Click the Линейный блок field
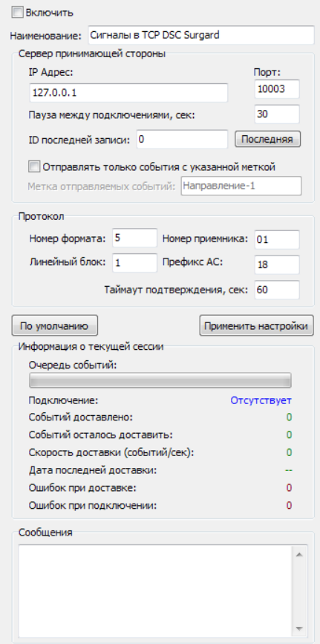Screen dimensions: 320x644 (x=134, y=263)
